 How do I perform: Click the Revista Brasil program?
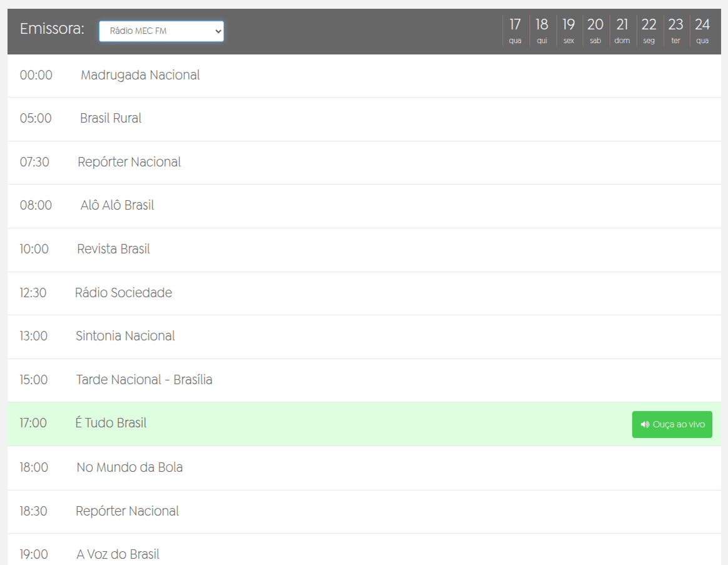113,249
